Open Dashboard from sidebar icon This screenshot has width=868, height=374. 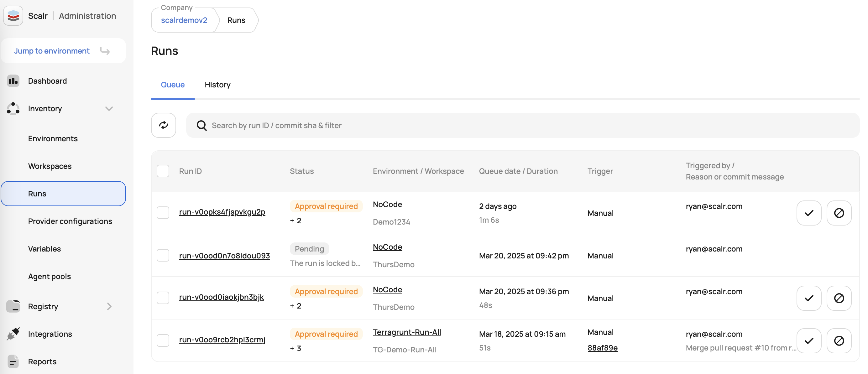pos(13,81)
